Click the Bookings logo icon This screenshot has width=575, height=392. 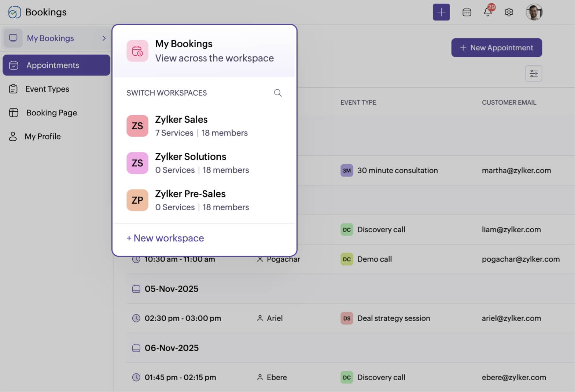click(x=14, y=12)
